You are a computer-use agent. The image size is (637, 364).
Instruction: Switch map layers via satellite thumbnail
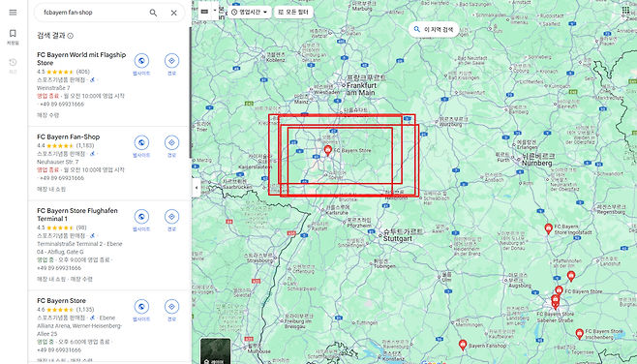215,351
